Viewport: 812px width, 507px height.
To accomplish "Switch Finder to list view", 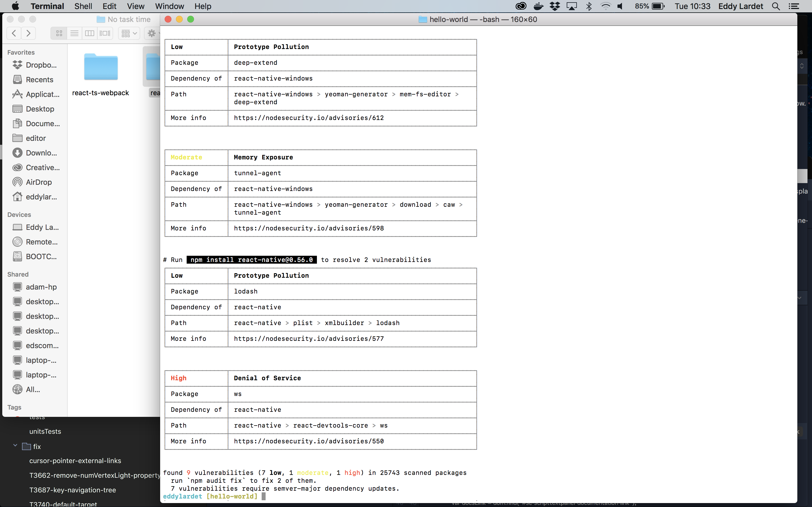I will click(74, 33).
